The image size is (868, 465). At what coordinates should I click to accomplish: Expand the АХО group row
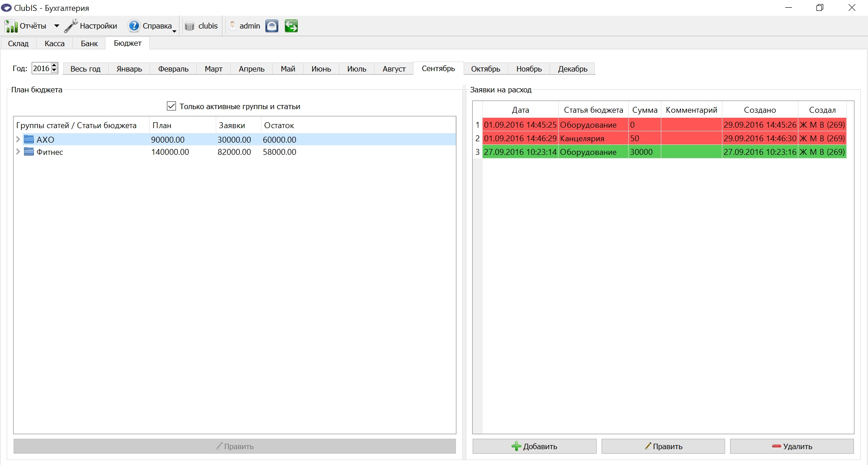point(18,139)
